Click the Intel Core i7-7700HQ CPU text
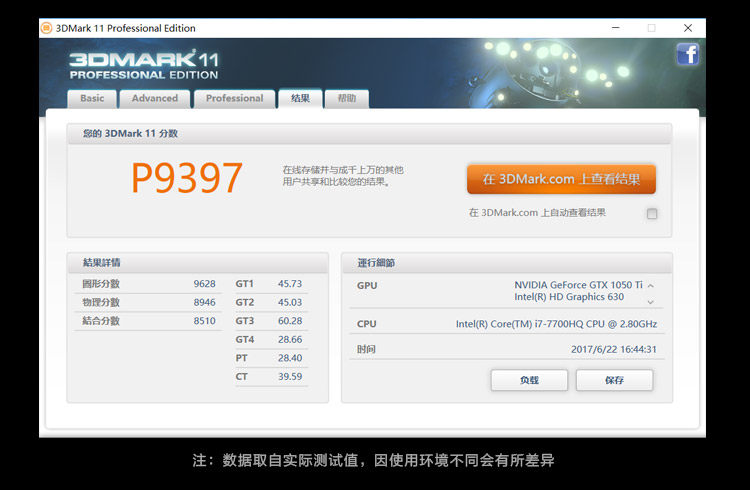Image resolution: width=750 pixels, height=490 pixels. 556,324
